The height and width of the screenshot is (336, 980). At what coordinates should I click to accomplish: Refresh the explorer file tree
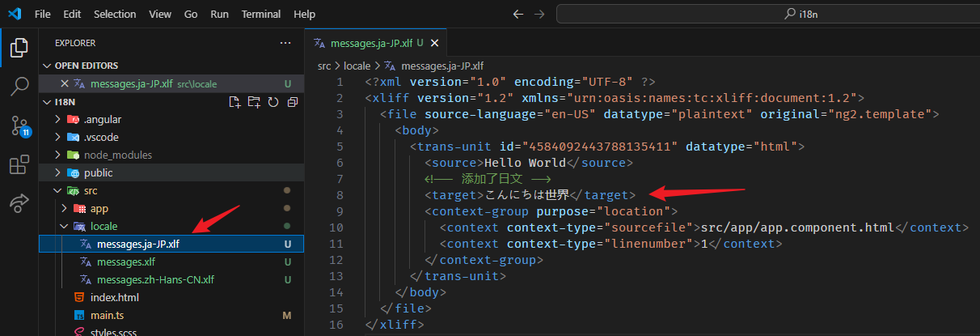coord(273,102)
